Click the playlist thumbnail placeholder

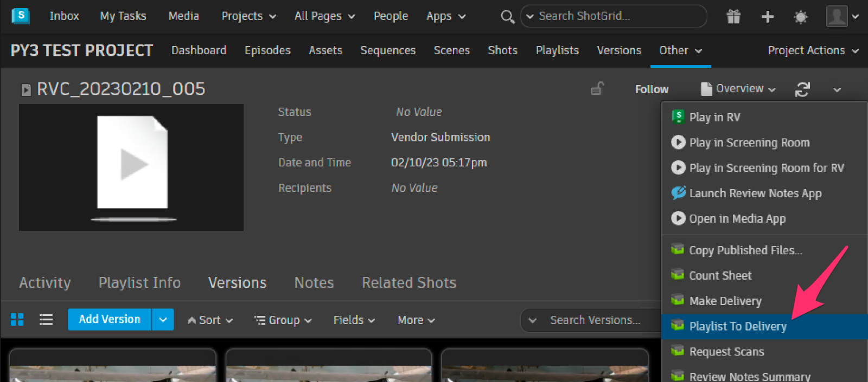pos(131,167)
